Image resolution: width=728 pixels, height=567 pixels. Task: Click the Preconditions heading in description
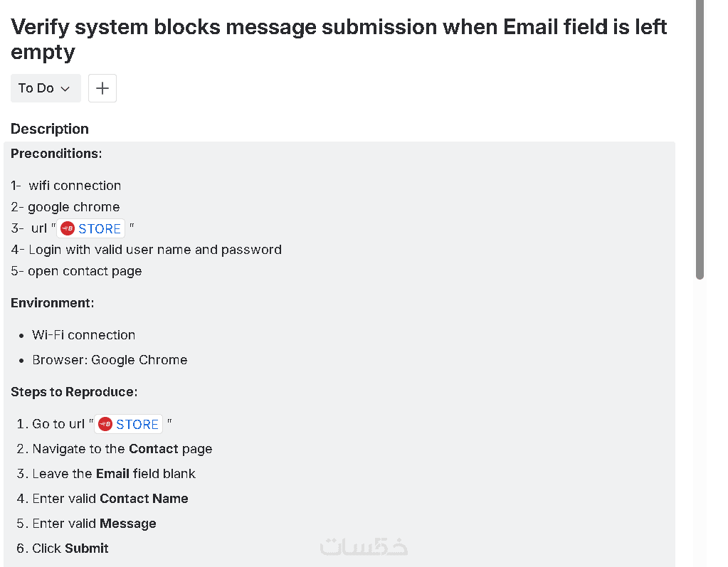coord(56,154)
